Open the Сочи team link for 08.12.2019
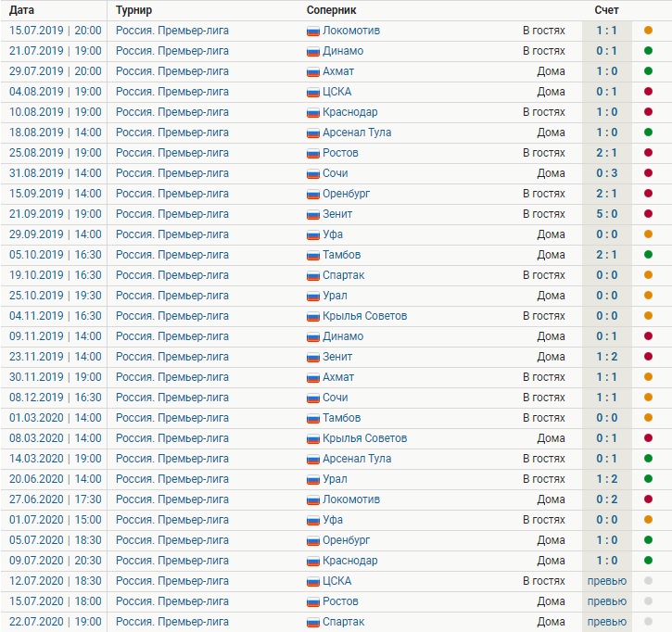Screen dimensions: 672x632 pos(336,398)
